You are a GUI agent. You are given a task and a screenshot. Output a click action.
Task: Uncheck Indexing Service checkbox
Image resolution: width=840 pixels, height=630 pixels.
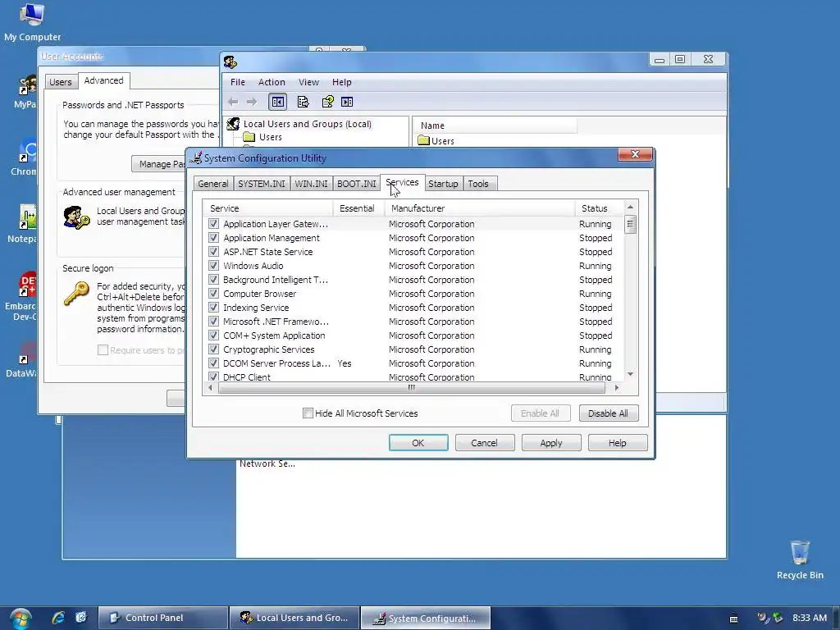click(x=214, y=307)
